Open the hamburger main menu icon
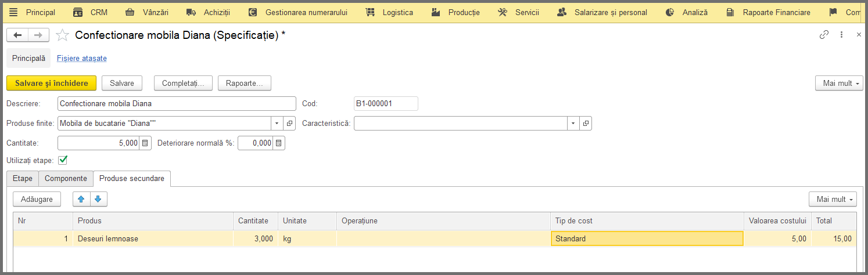Image resolution: width=868 pixels, height=275 pixels. (14, 12)
